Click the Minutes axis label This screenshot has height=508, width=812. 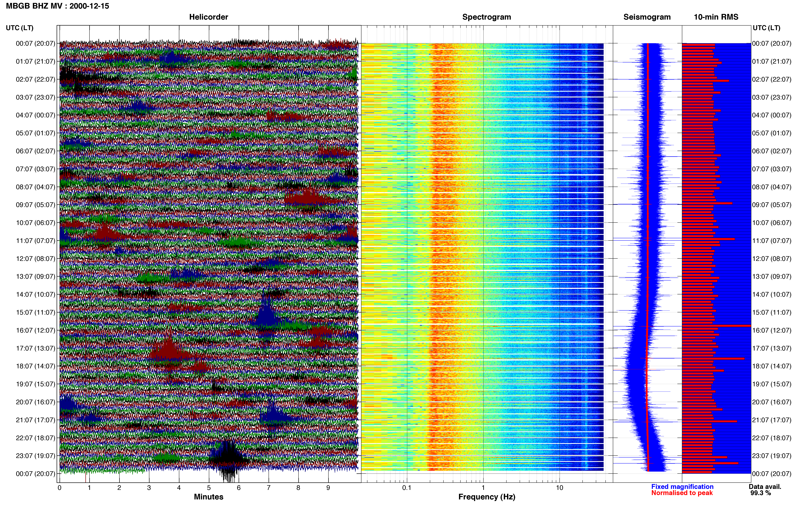point(209,497)
